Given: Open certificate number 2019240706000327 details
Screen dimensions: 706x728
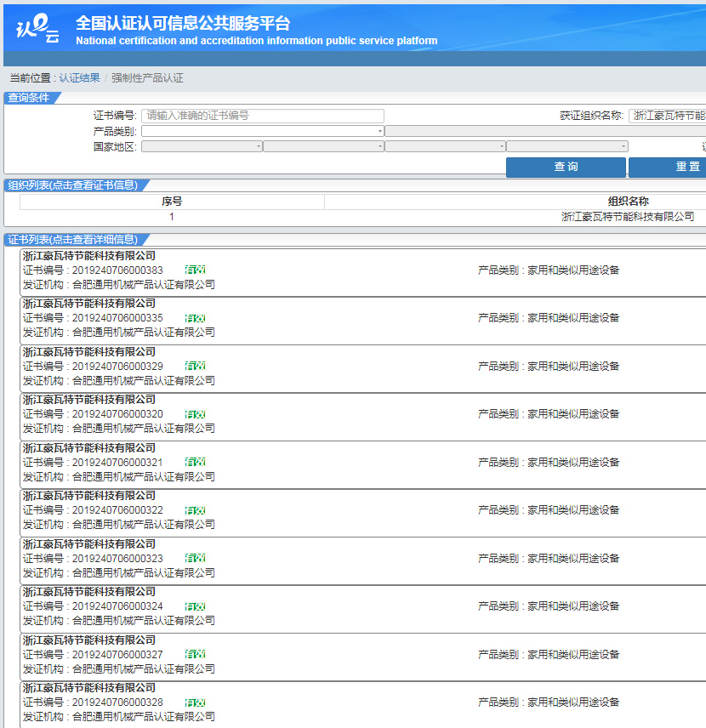Looking at the screenshot, I should point(117,655).
